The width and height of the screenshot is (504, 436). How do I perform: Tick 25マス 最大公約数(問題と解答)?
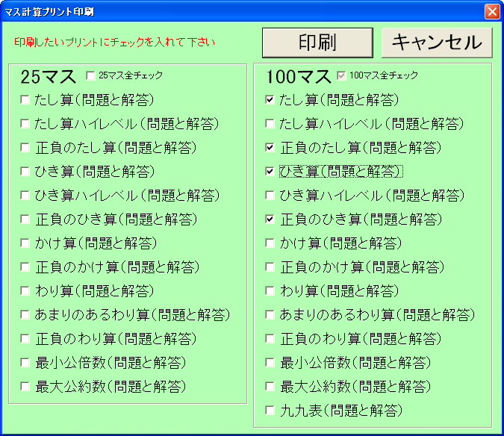[25, 387]
